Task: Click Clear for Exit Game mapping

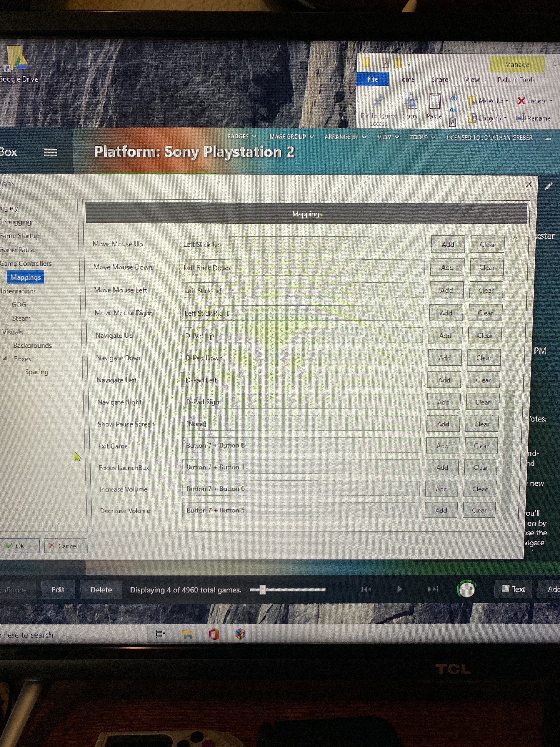Action: point(481,446)
